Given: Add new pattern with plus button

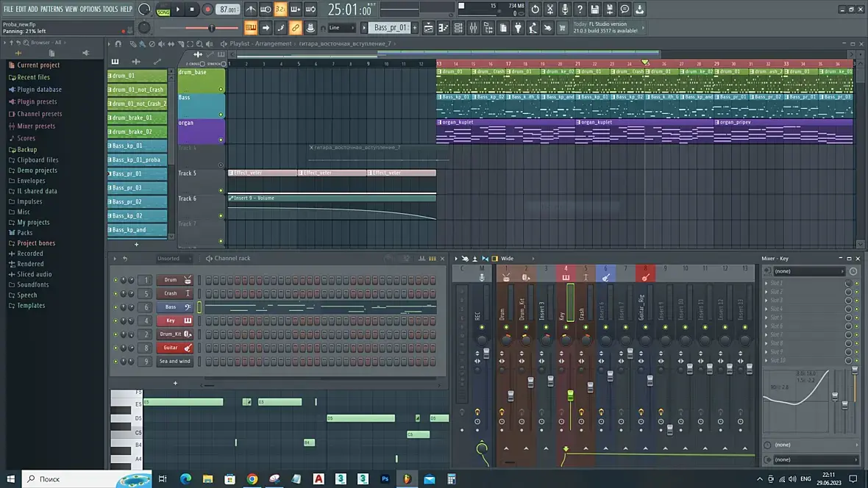Looking at the screenshot, I should point(415,28).
